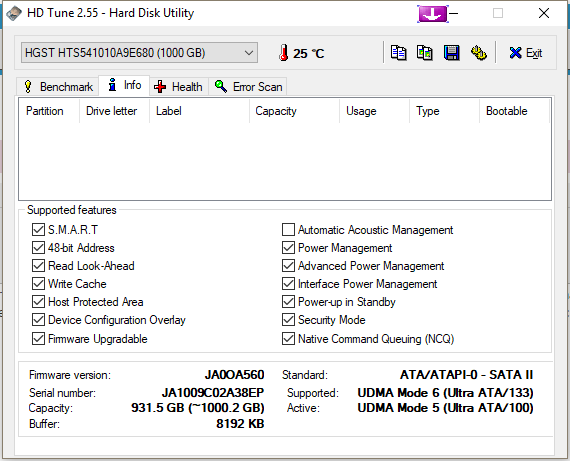The image size is (570, 461).
Task: Enable Automatic Acoustic Management checkbox
Action: tap(288, 230)
